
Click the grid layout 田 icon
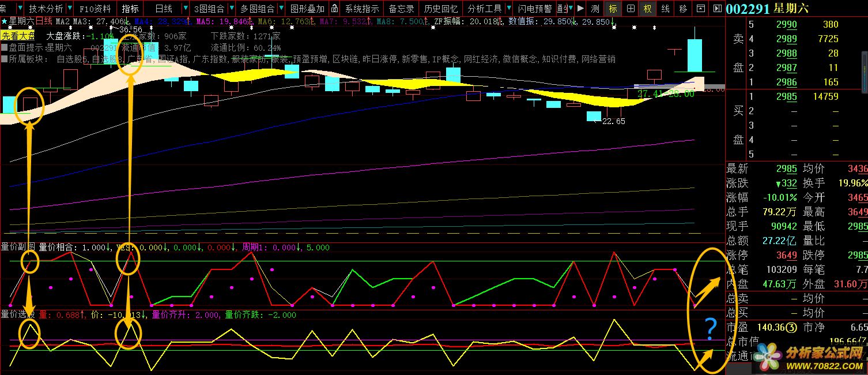point(631,9)
